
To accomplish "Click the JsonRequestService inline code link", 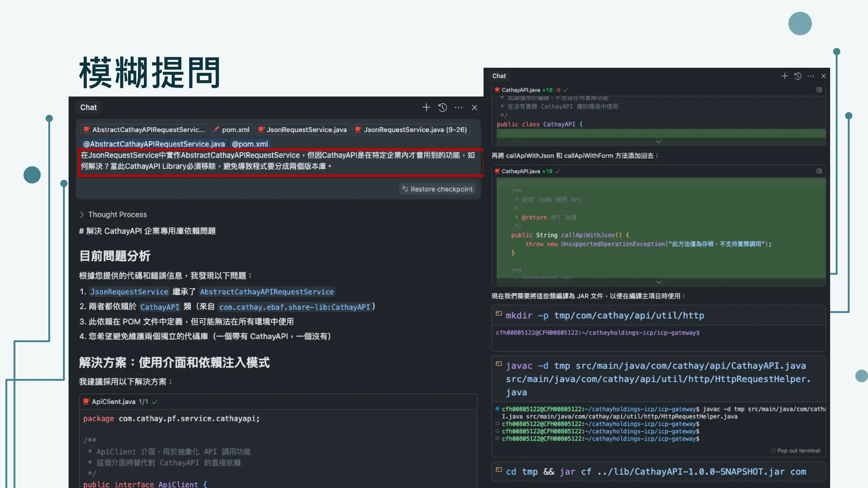I will pyautogui.click(x=129, y=292).
